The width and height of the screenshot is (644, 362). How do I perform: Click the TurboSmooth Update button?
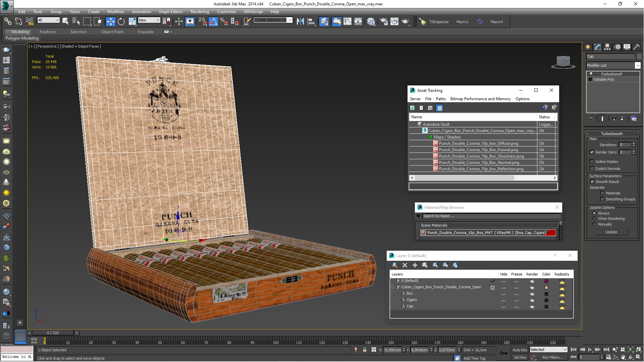point(611,232)
